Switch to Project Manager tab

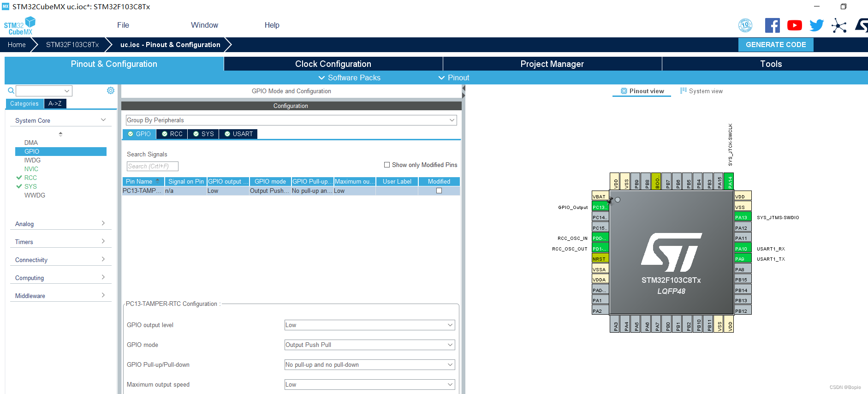tap(552, 64)
